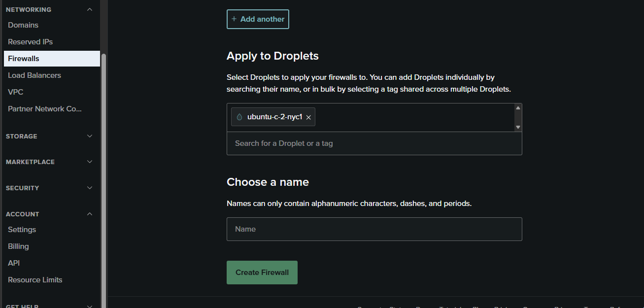Image resolution: width=644 pixels, height=308 pixels.
Task: Remove the ubuntu-c-2-nyc1 droplet tag
Action: [x=308, y=117]
